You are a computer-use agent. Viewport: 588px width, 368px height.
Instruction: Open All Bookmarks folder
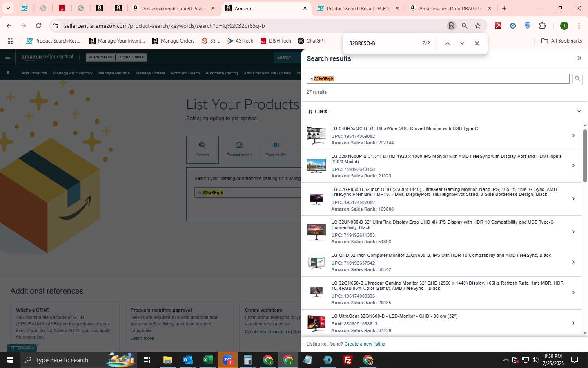(561, 41)
